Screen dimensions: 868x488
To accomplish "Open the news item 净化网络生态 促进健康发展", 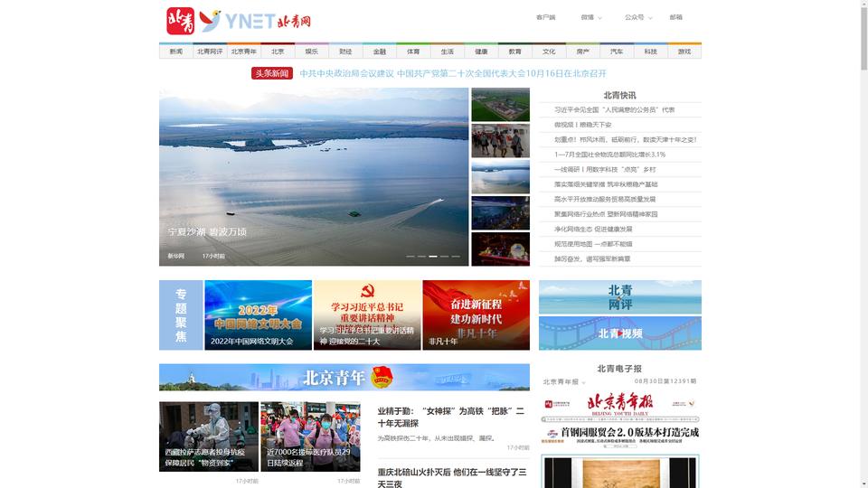I will pyautogui.click(x=593, y=229).
